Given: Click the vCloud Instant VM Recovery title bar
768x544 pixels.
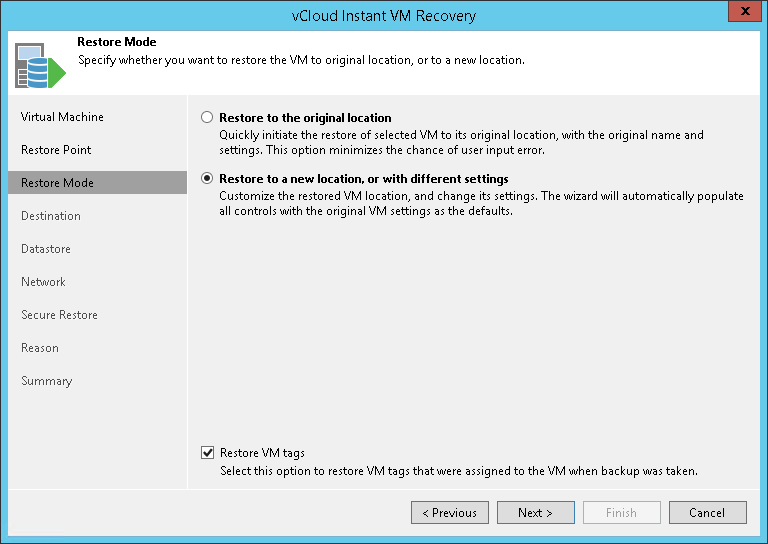Looking at the screenshot, I should pos(383,15).
